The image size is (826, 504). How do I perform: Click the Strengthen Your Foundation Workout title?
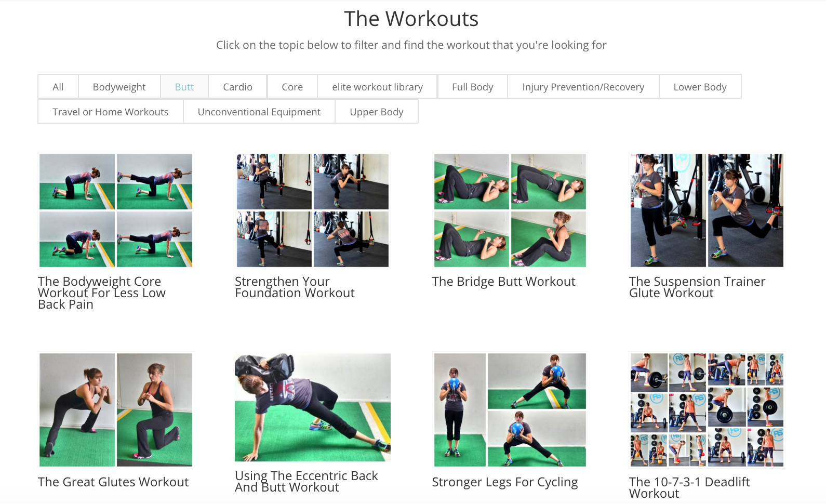[x=295, y=287]
